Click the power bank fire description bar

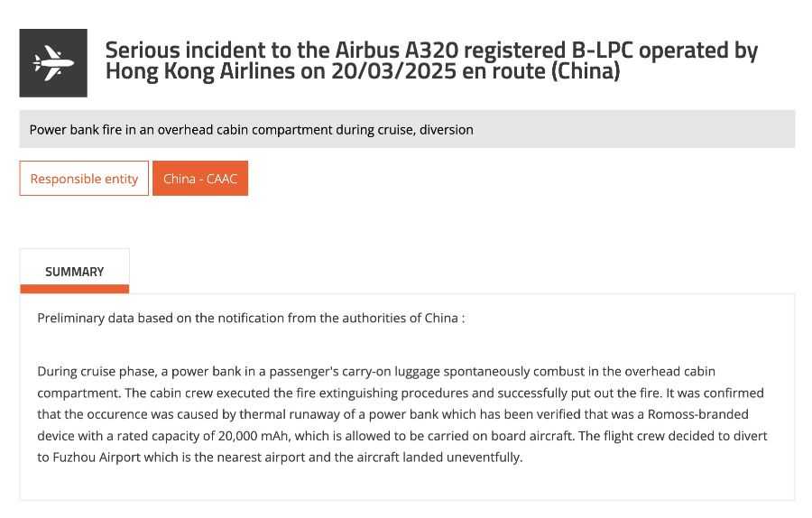407,129
